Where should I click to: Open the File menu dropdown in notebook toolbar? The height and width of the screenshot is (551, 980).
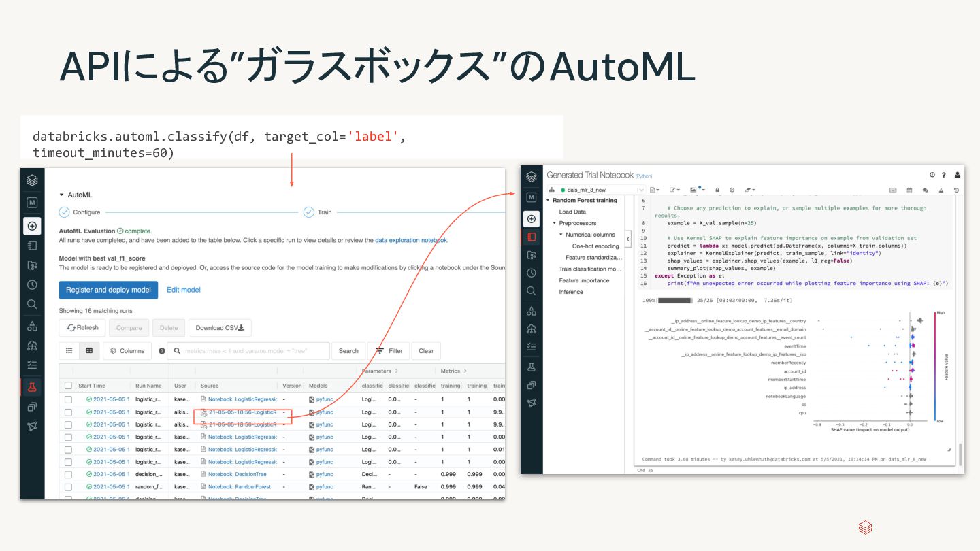tap(655, 190)
